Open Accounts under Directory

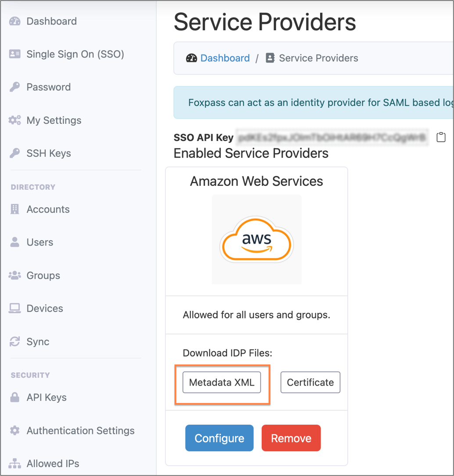click(x=48, y=209)
